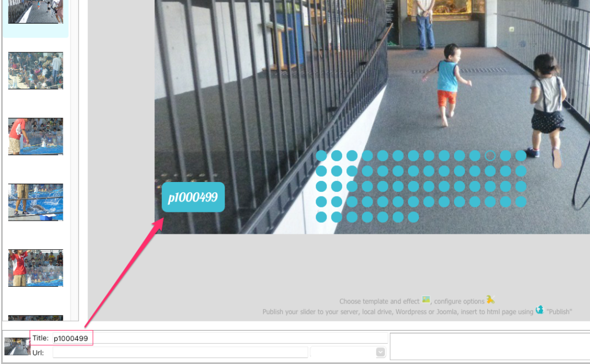The image size is (590, 364).
Task: Select the last bullet in the bottom row
Action: 413,217
